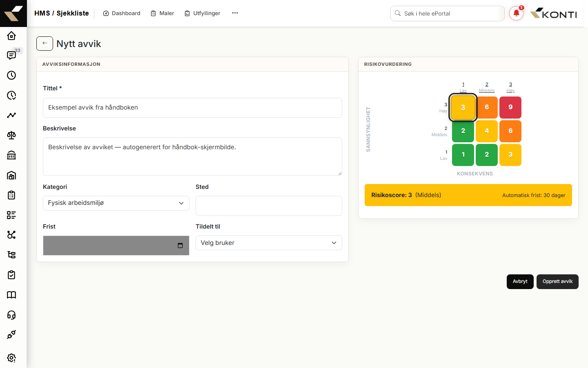Click the Sted input field
The width and height of the screenshot is (588, 368).
pyautogui.click(x=269, y=206)
